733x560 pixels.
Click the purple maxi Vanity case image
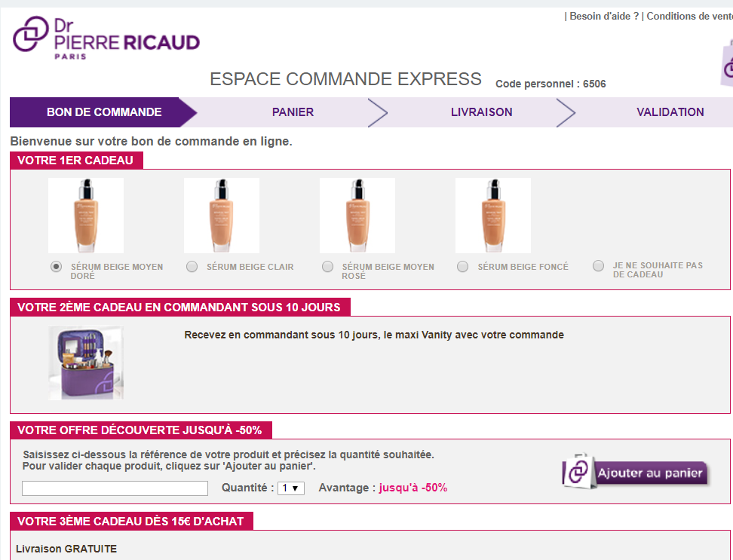click(x=86, y=363)
